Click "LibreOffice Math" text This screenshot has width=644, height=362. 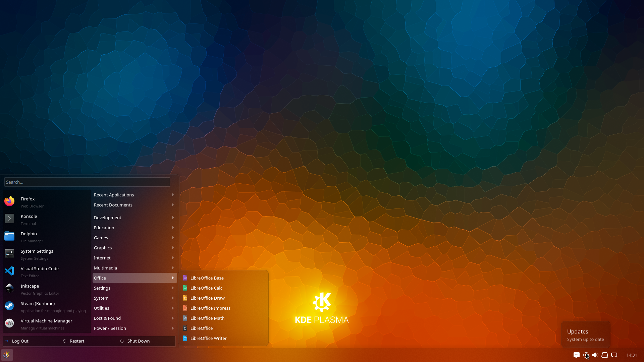[207, 318]
